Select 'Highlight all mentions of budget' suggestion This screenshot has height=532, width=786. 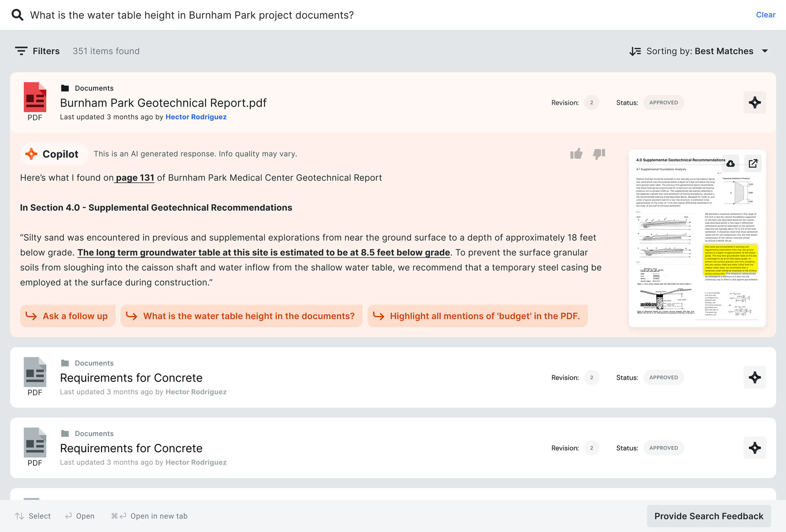[477, 316]
